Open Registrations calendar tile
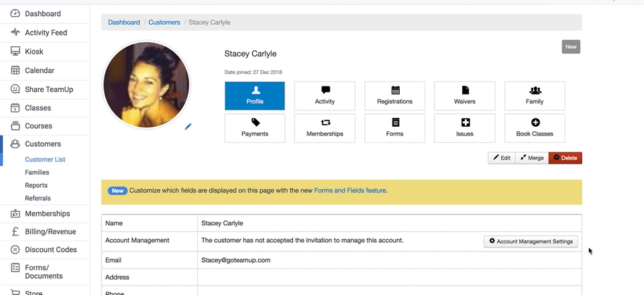The image size is (644, 295). [x=394, y=96]
